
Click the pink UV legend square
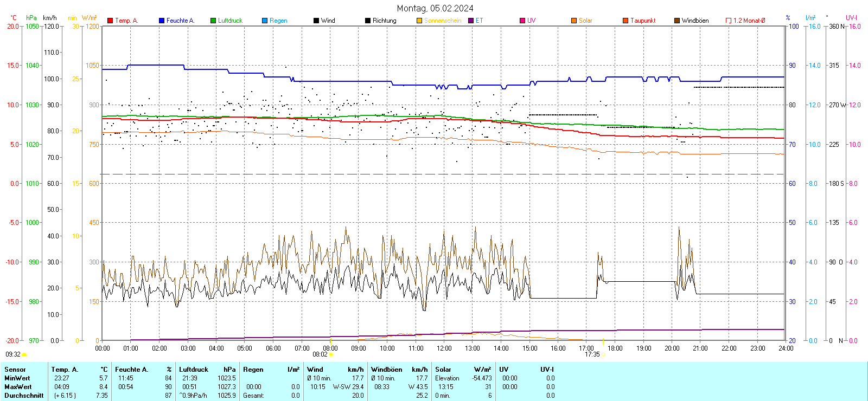522,21
